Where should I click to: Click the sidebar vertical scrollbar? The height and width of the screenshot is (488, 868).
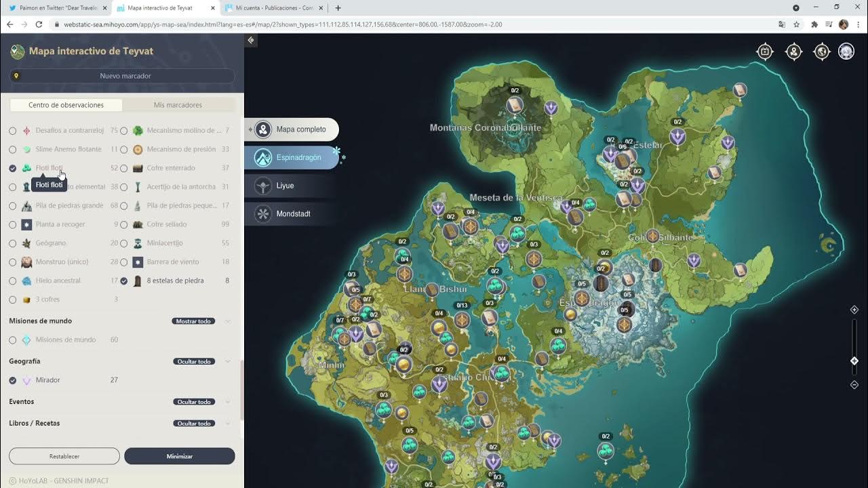pos(241,390)
